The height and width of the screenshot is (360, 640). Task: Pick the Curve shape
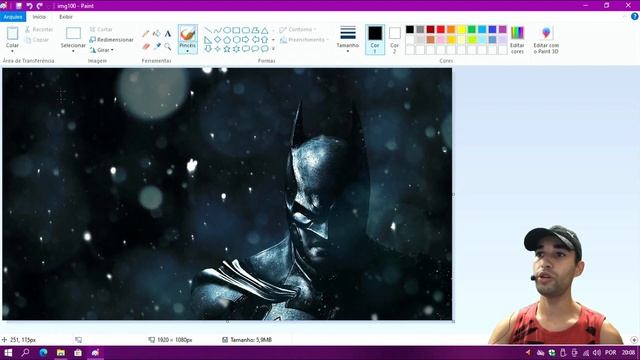coord(218,31)
